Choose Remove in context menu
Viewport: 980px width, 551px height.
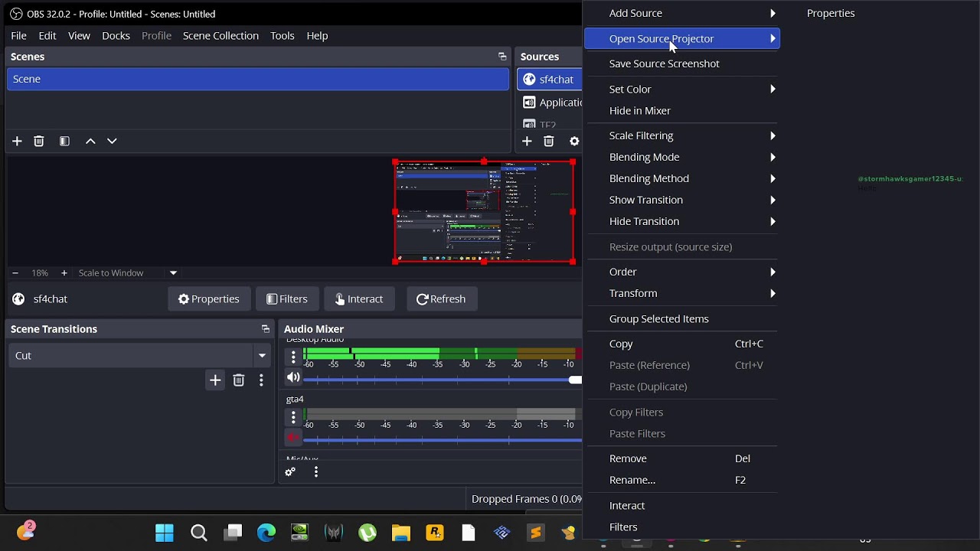pos(681,458)
